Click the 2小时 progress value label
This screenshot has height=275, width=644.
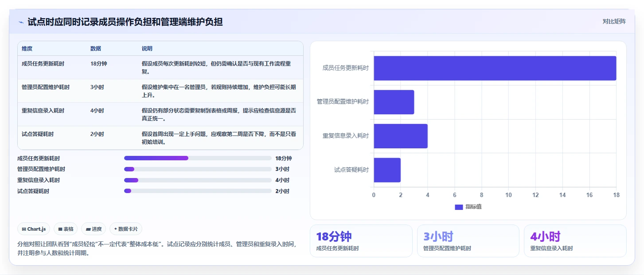point(282,191)
